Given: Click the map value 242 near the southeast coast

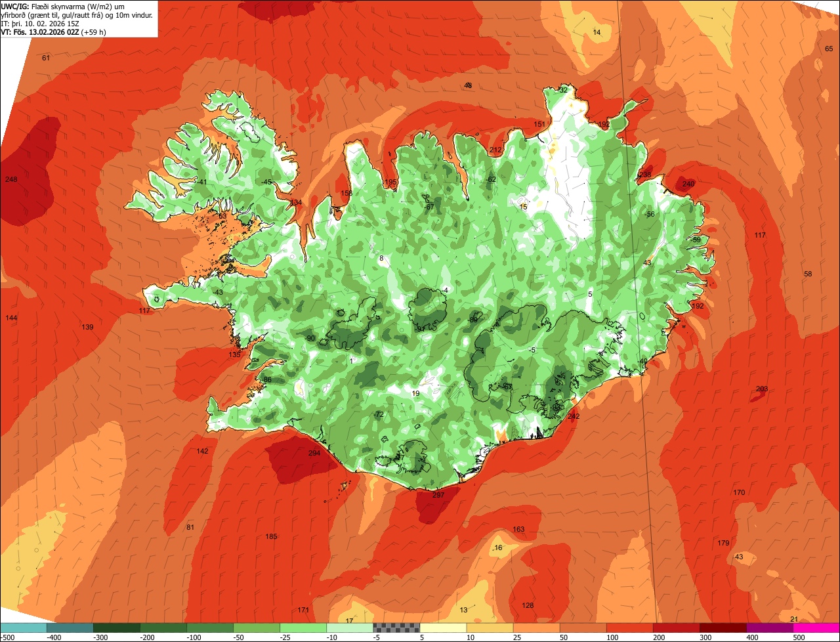Looking at the screenshot, I should click(x=574, y=416).
